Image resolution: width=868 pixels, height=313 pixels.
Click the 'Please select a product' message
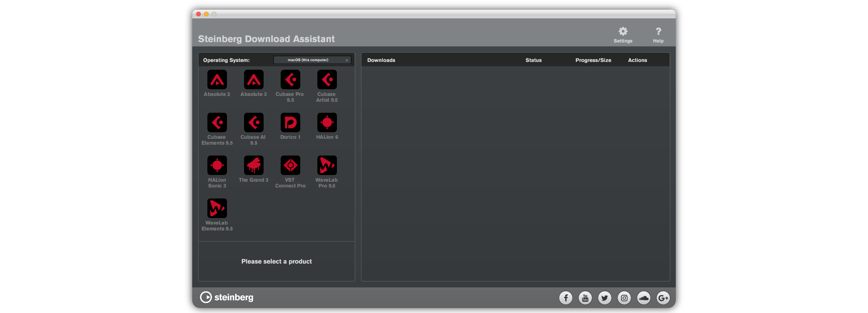(276, 261)
